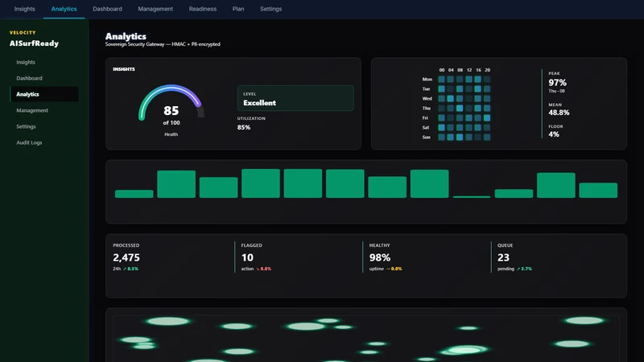Select the Sun 04 heatmap cell
This screenshot has height=362, width=644.
point(451,137)
